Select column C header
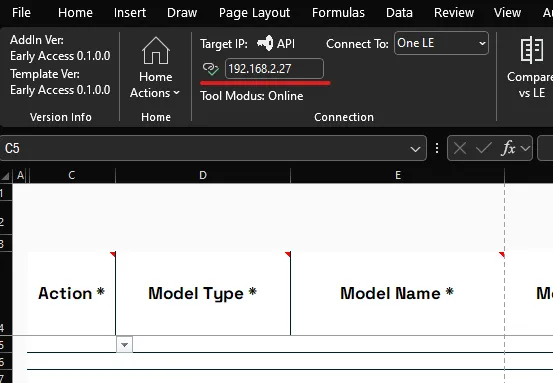This screenshot has width=553, height=383. (72, 175)
